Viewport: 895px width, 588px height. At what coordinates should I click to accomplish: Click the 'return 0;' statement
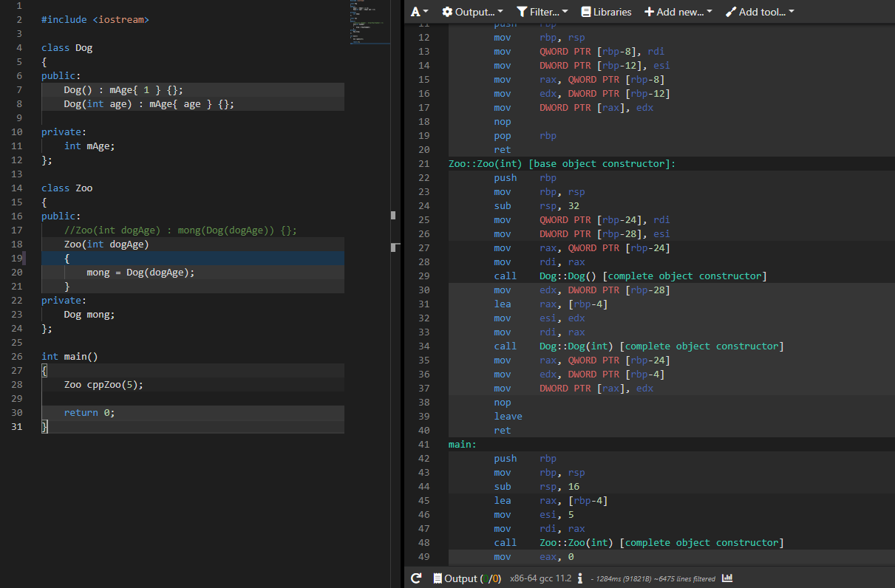(89, 413)
